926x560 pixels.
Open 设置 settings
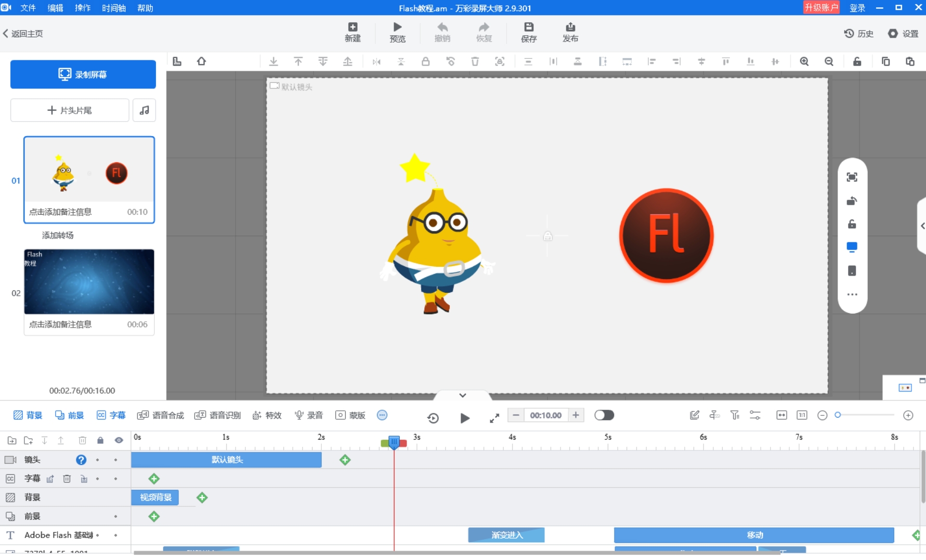[x=903, y=33]
